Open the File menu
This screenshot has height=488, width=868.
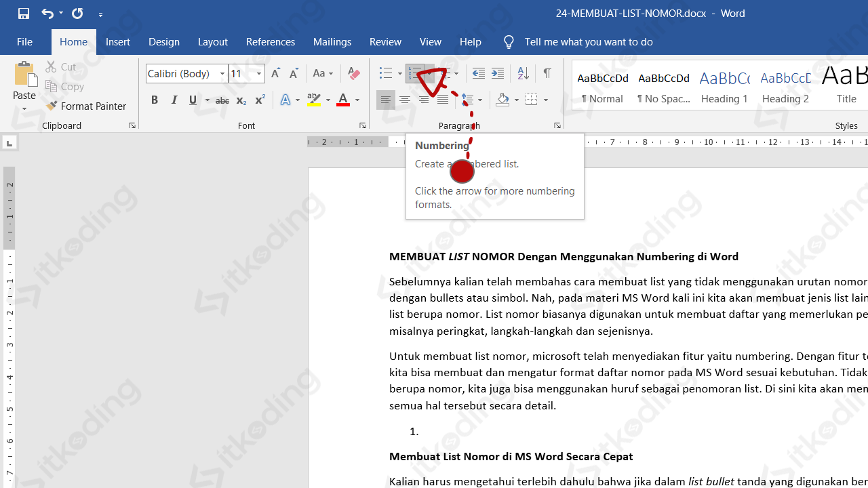(x=24, y=42)
